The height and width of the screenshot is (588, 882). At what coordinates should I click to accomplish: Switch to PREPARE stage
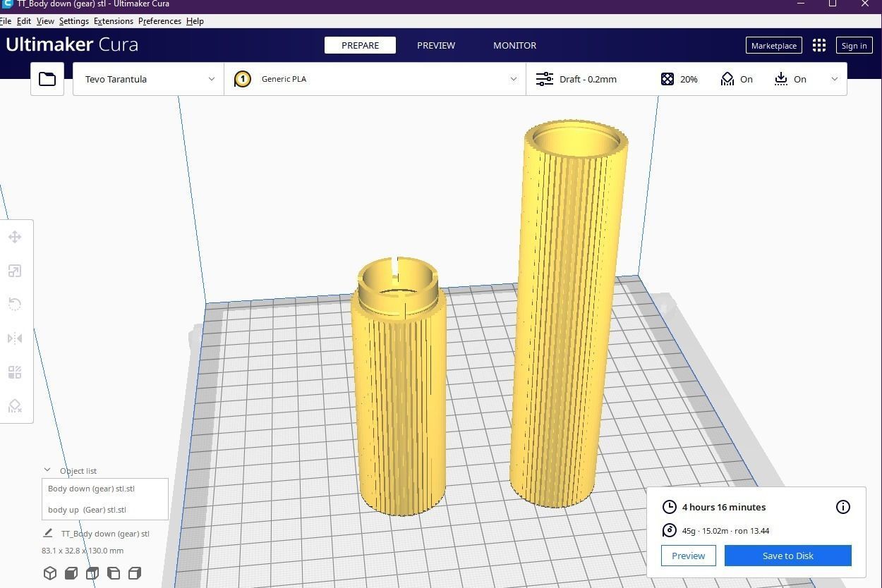click(x=360, y=45)
